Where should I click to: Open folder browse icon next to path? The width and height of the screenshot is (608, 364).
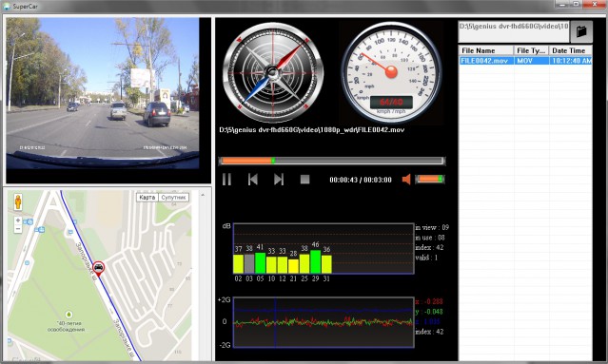(580, 31)
